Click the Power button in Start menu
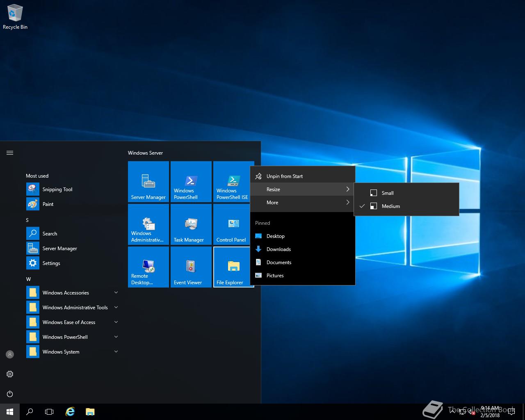Viewport: 525px width, 420px height. coord(10,394)
